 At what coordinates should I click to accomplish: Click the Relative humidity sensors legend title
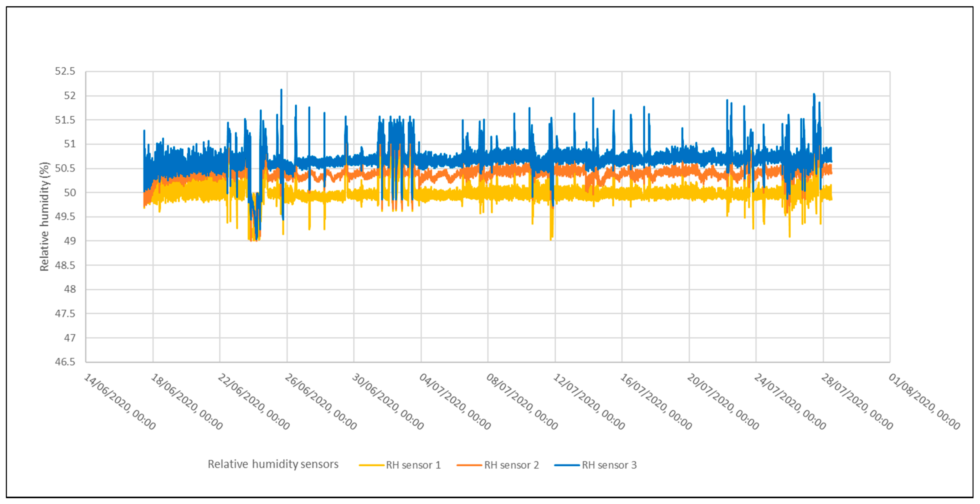273,464
